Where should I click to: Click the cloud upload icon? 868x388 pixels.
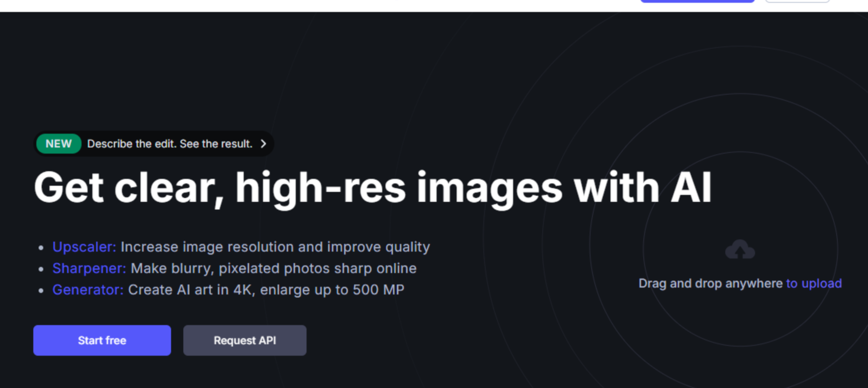740,249
